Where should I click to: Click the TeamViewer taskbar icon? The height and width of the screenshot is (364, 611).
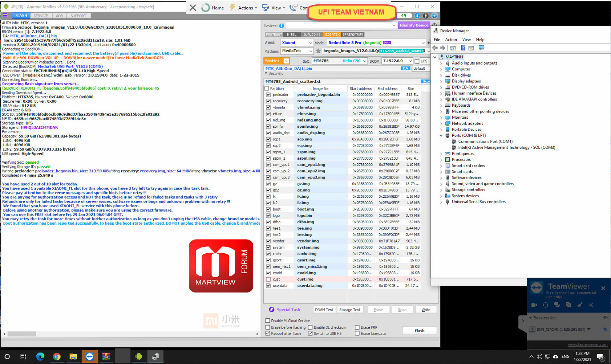[x=89, y=356]
